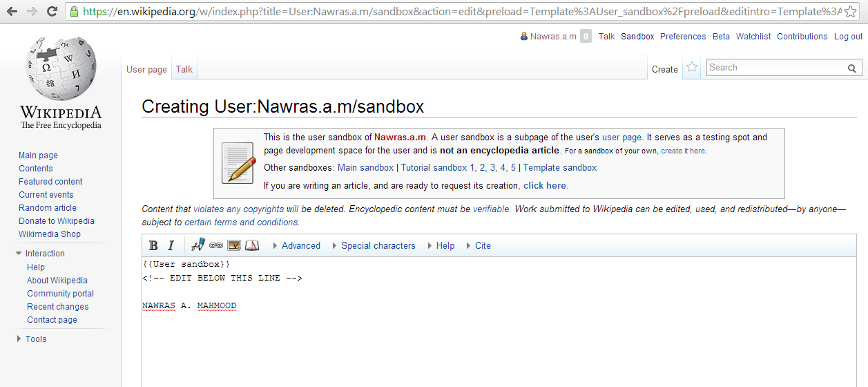Open the top Talk link in personal bar
Viewport: 868px width, 387px height.
(606, 37)
